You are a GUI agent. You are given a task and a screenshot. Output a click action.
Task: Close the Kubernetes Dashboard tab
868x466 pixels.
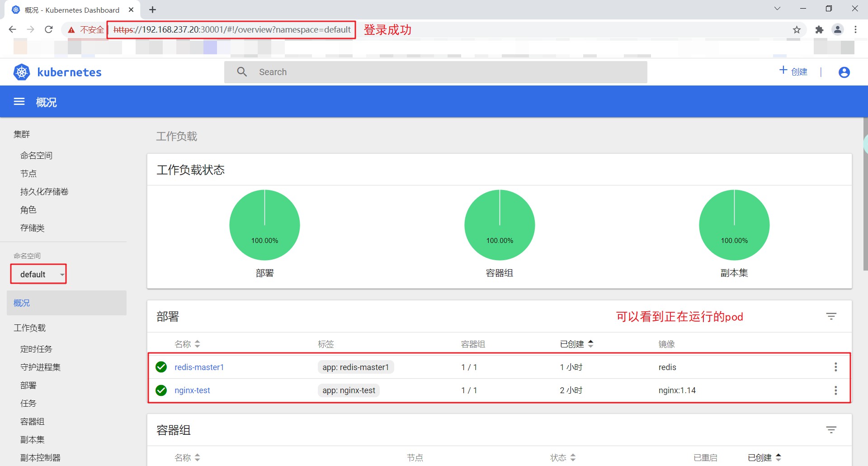131,10
